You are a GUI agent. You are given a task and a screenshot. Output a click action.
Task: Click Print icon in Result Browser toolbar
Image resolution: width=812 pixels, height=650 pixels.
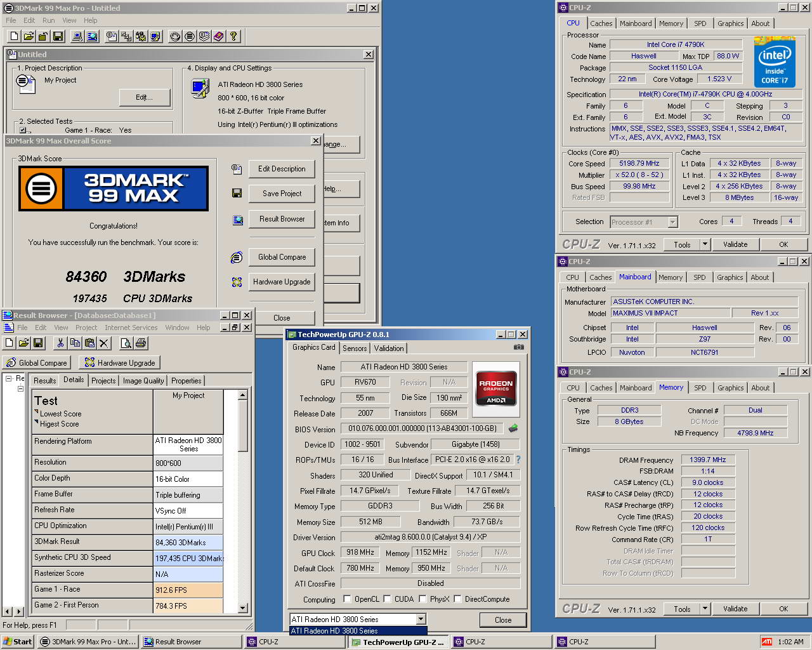[x=141, y=343]
